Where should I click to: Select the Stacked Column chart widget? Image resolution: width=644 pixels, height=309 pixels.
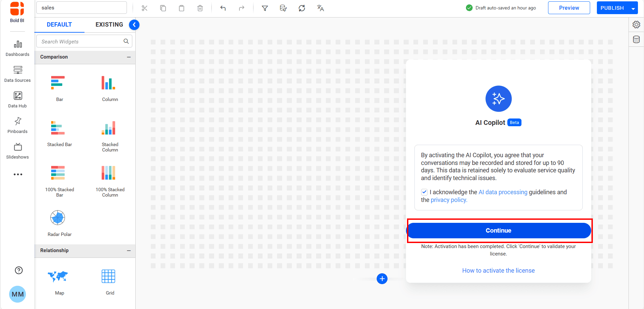pos(108,128)
